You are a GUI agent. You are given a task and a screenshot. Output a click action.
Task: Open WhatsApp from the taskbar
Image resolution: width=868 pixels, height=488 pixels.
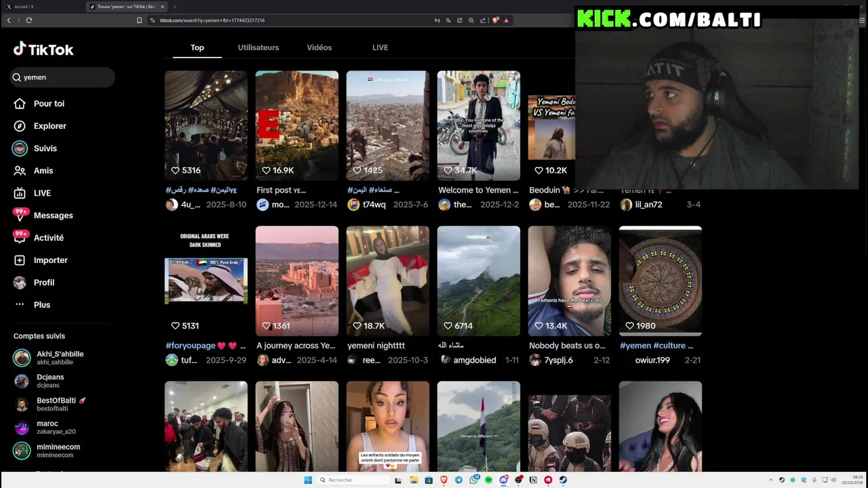[473, 480]
